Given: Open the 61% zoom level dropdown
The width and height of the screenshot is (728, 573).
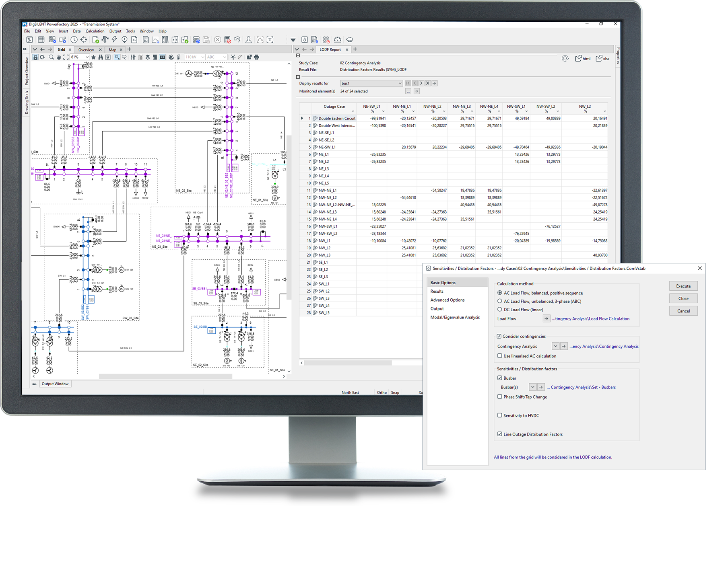Looking at the screenshot, I should coord(87,57).
